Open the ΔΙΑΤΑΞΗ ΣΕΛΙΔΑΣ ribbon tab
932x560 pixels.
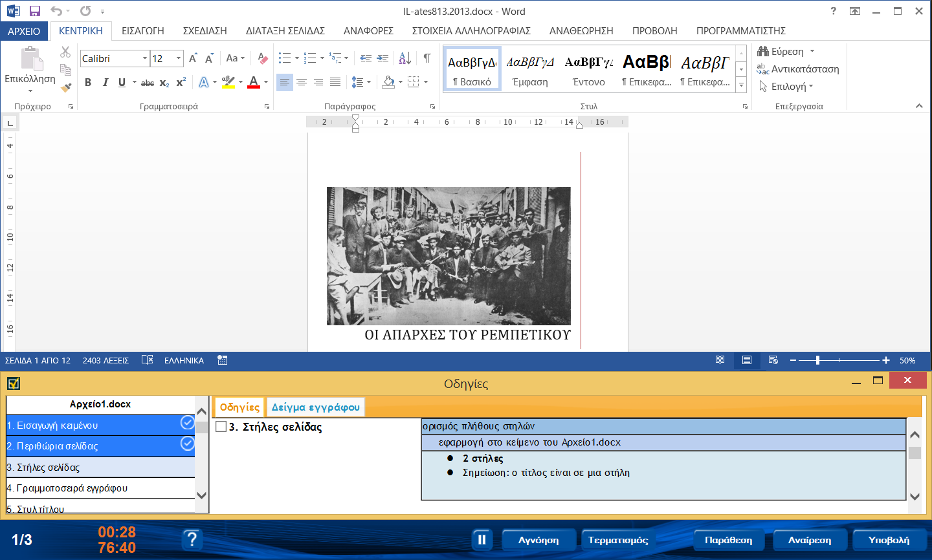(285, 31)
